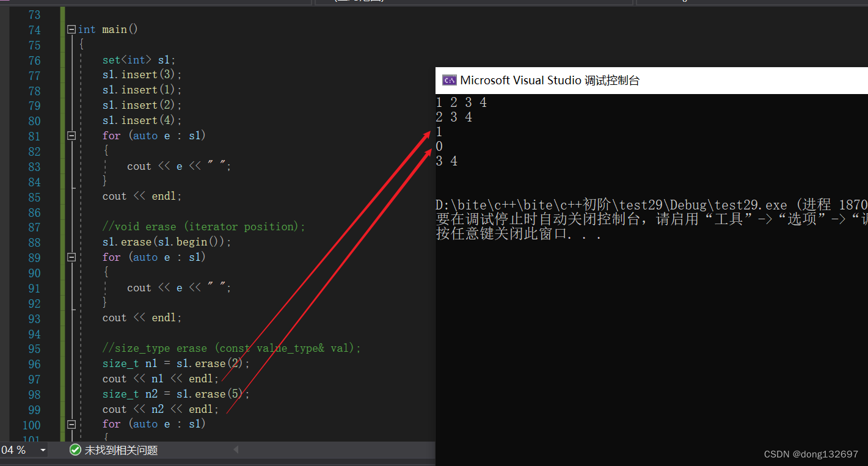Click the horizontal scrollbar left arrow

(x=236, y=450)
